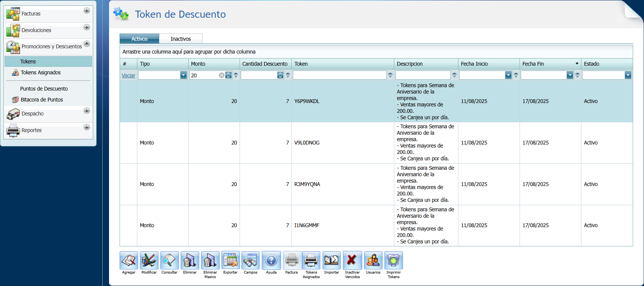Open Bitacora de Puntos in sidebar
The width and height of the screenshot is (644, 286).
coord(42,100)
